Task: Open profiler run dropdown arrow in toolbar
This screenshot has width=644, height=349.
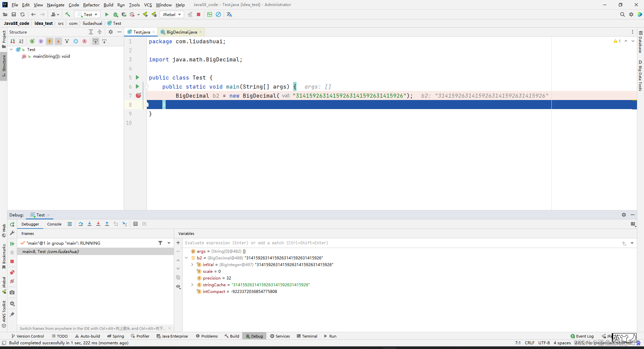Action: click(138, 14)
